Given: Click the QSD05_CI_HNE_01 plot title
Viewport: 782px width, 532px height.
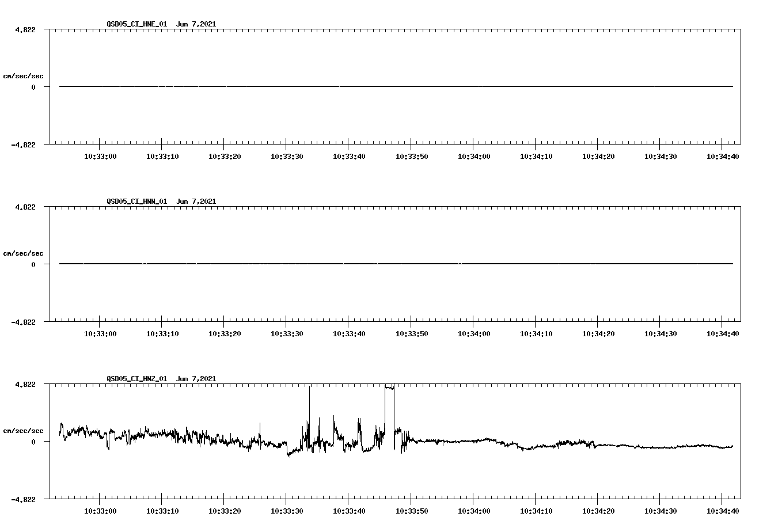Looking at the screenshot, I should coord(161,24).
